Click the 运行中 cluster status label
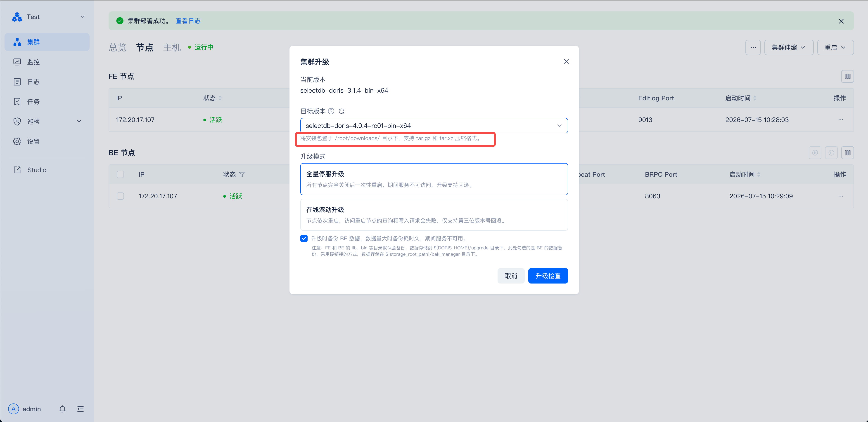Viewport: 868px width, 422px height. point(201,47)
